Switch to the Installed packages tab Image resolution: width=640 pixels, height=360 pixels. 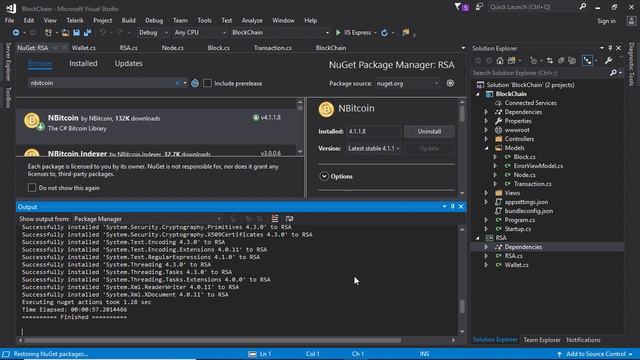[83, 64]
